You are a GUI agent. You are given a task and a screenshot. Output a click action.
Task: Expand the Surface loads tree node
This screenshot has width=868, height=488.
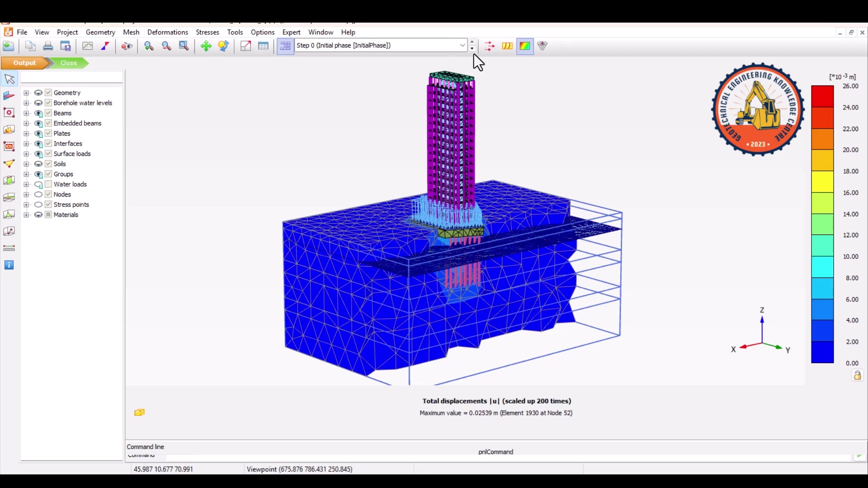point(26,154)
